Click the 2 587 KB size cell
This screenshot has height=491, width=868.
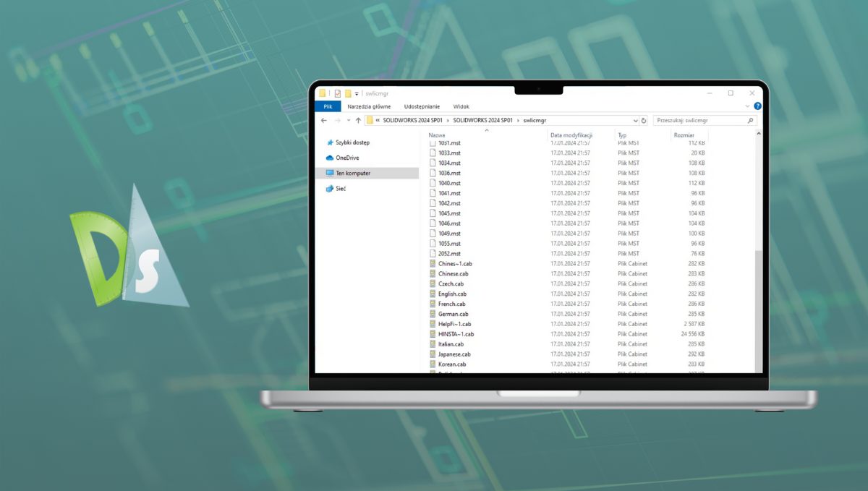point(694,325)
